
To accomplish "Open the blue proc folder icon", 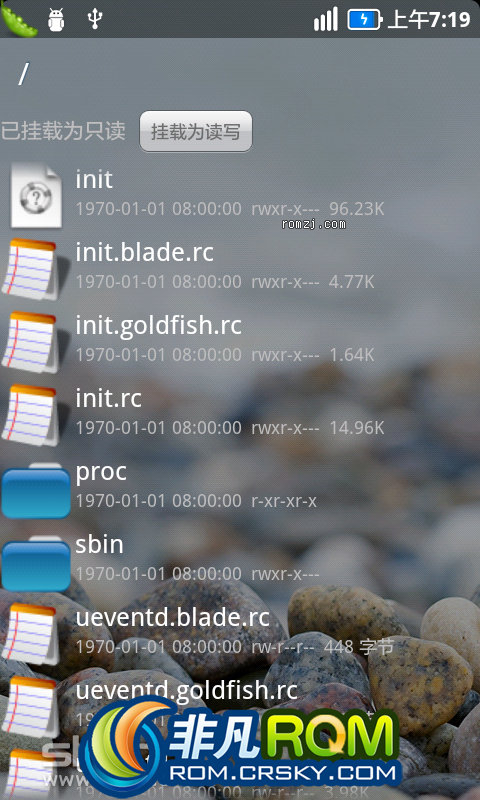I will click(x=36, y=490).
